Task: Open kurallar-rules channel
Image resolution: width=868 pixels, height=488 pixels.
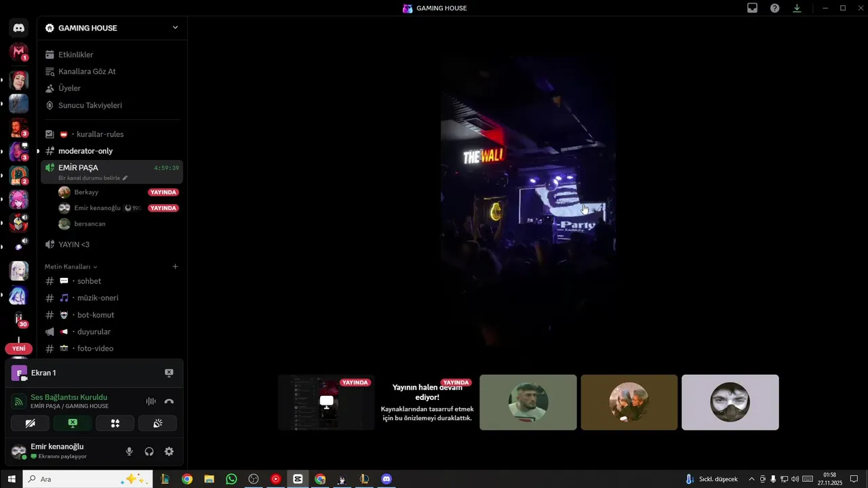Action: point(112,134)
